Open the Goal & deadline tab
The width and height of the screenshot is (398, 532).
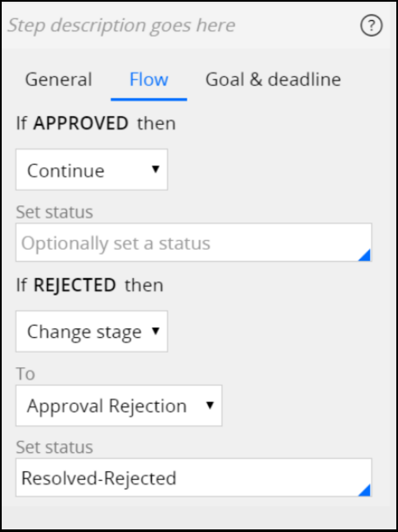273,80
